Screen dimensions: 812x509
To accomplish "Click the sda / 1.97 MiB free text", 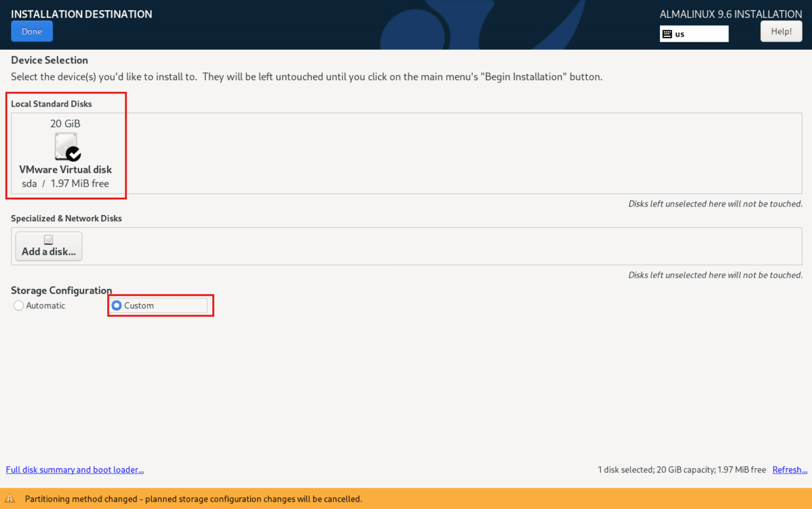I will coord(65,183).
